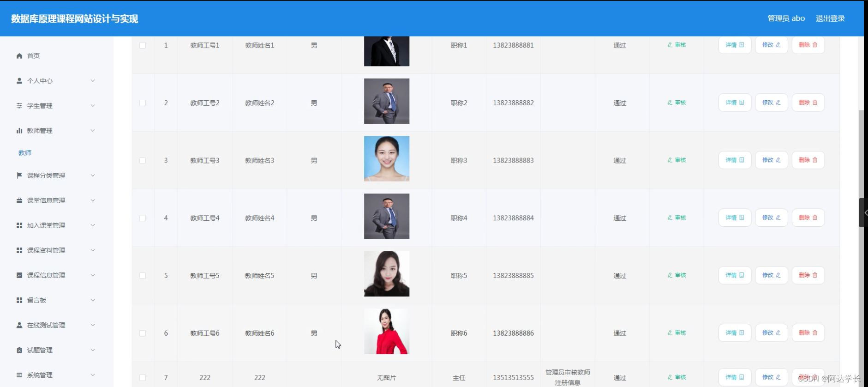
Task: Click the sliders icon beside 学生管理
Action: pyautogui.click(x=19, y=106)
